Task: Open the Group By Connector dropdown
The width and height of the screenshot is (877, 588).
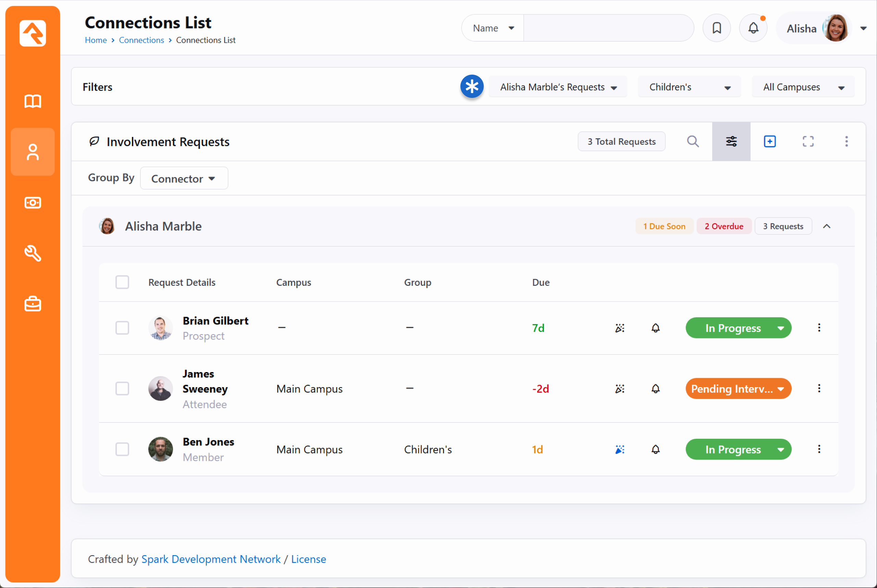Action: click(x=184, y=179)
